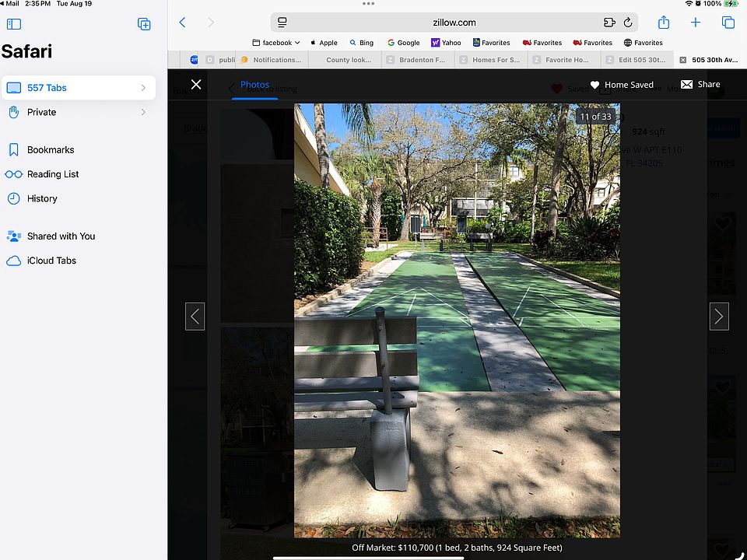The height and width of the screenshot is (560, 747).
Task: Switch to the Notifications tab
Action: tap(272, 60)
